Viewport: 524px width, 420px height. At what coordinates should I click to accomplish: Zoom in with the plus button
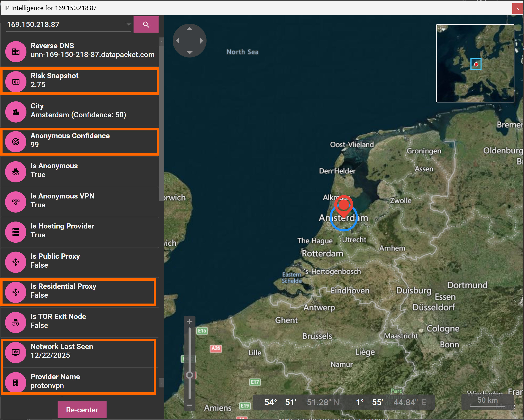coord(190,322)
